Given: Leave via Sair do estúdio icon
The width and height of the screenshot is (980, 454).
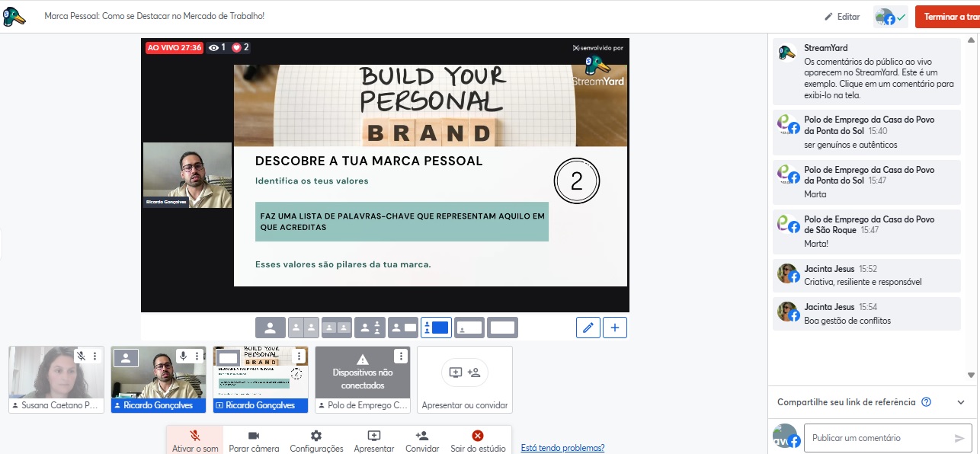Looking at the screenshot, I should [x=478, y=436].
